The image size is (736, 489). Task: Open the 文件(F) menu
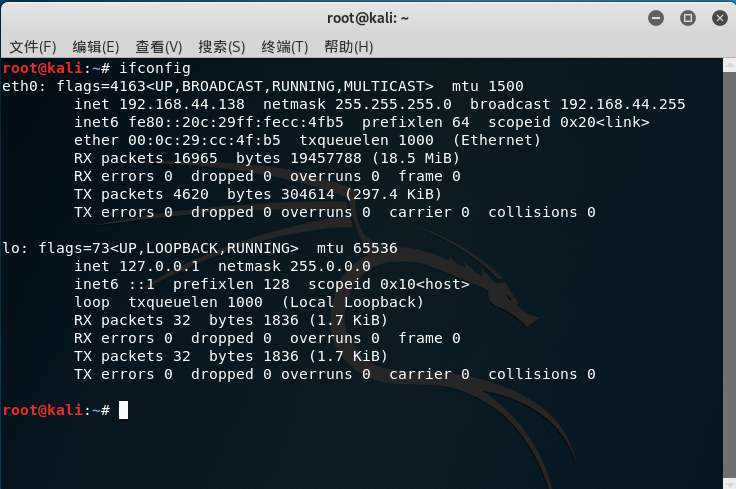[x=33, y=46]
